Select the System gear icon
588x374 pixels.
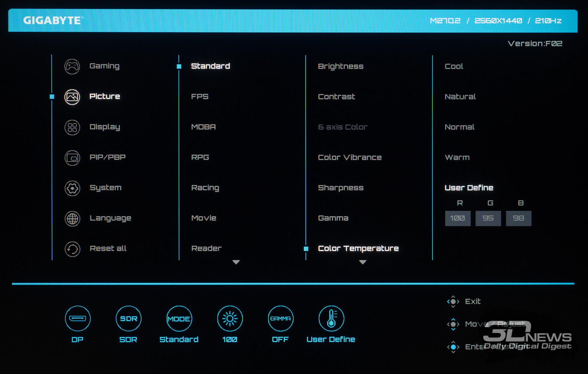(x=72, y=188)
